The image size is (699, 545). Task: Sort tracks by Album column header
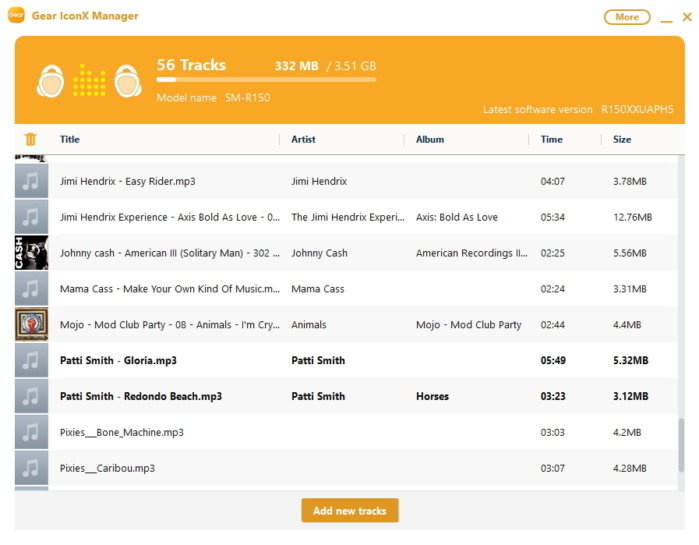pyautogui.click(x=430, y=139)
